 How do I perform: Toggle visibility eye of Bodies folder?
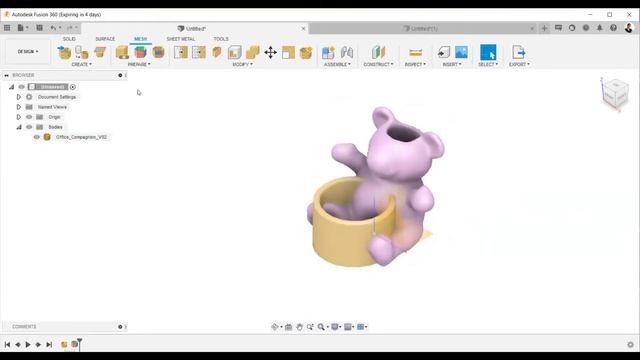point(29,127)
